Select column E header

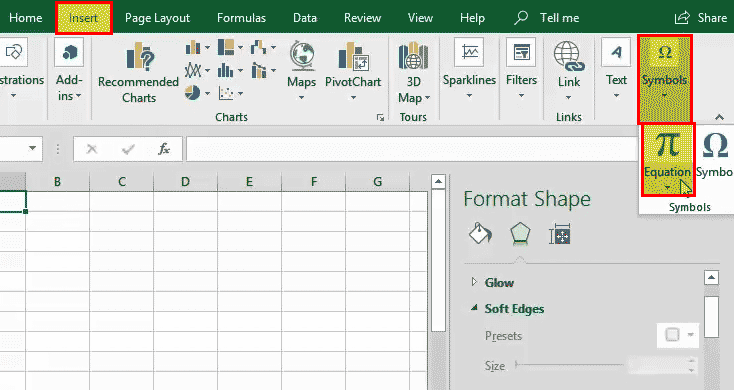[x=250, y=182]
